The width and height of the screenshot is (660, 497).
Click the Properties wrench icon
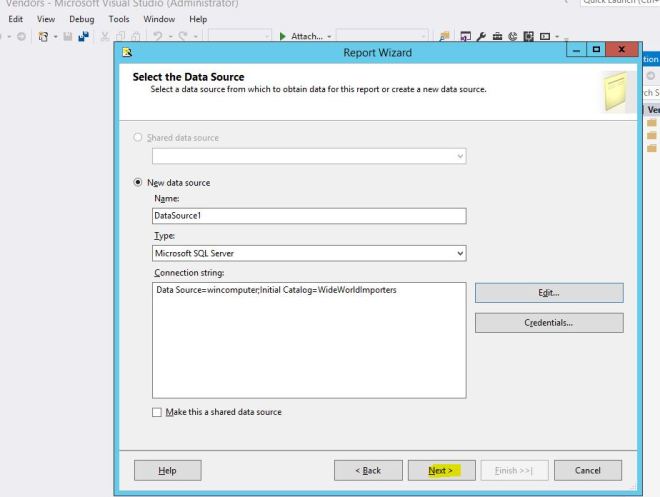pyautogui.click(x=483, y=36)
